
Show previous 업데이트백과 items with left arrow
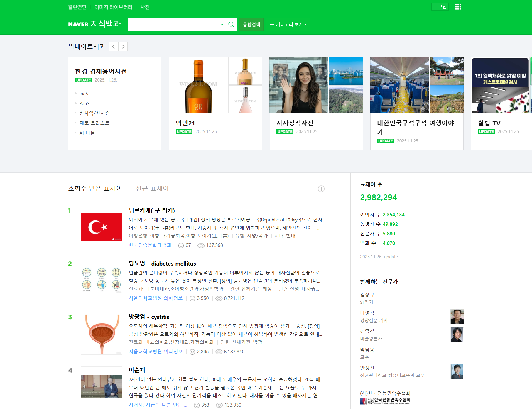tap(114, 47)
